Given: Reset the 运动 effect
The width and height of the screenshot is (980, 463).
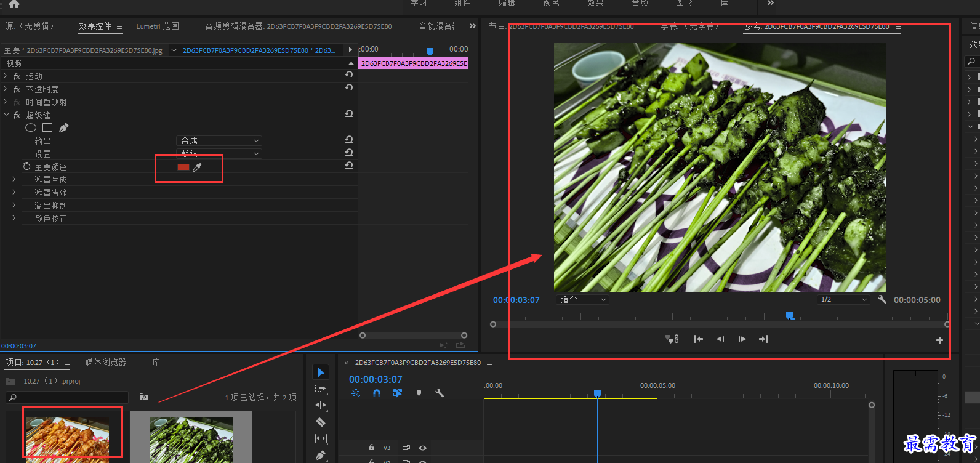Looking at the screenshot, I should click(349, 74).
